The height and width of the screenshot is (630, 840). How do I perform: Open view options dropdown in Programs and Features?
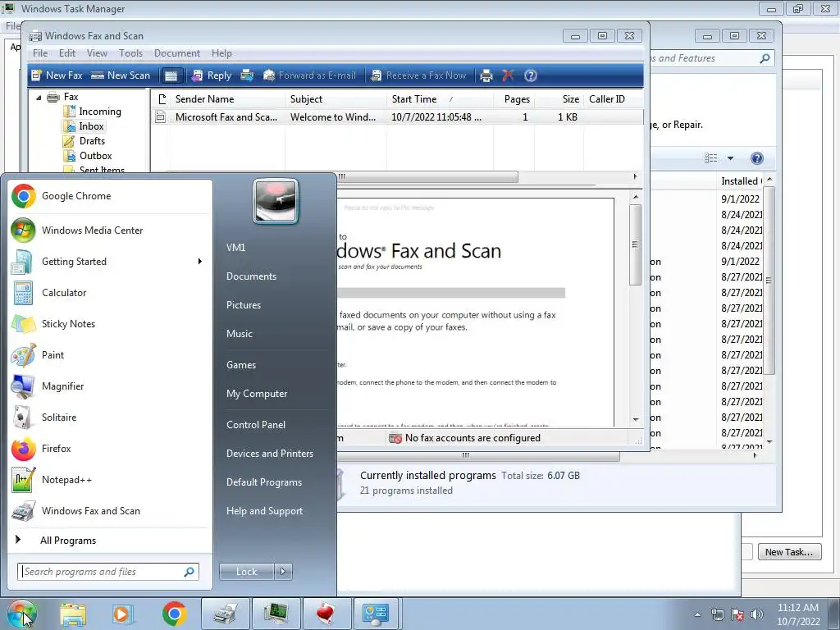[730, 158]
